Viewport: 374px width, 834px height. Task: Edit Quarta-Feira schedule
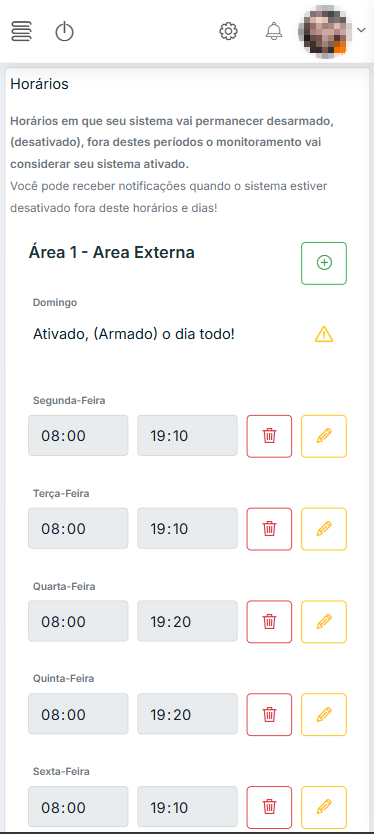tap(324, 622)
